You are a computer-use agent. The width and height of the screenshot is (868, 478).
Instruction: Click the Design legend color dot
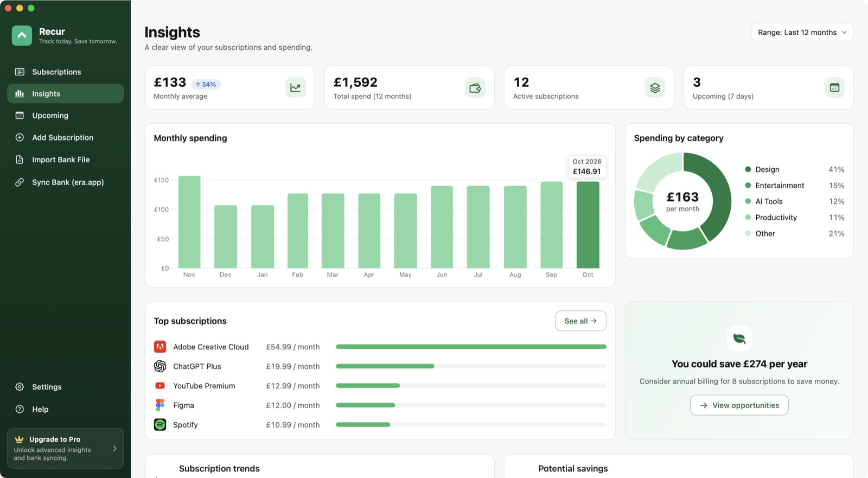coord(748,169)
